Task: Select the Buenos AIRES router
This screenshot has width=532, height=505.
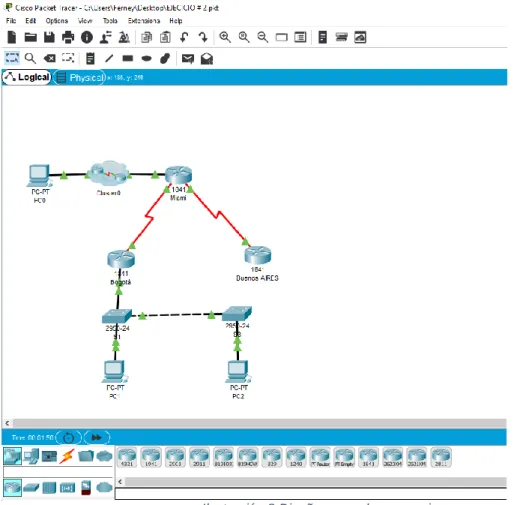Action: (x=258, y=255)
